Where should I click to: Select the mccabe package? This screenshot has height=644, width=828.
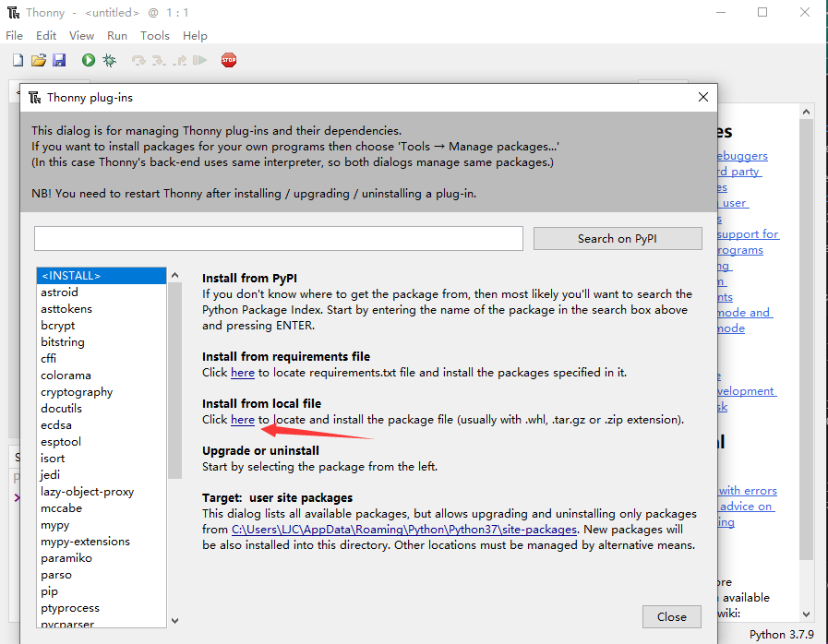(x=102, y=508)
